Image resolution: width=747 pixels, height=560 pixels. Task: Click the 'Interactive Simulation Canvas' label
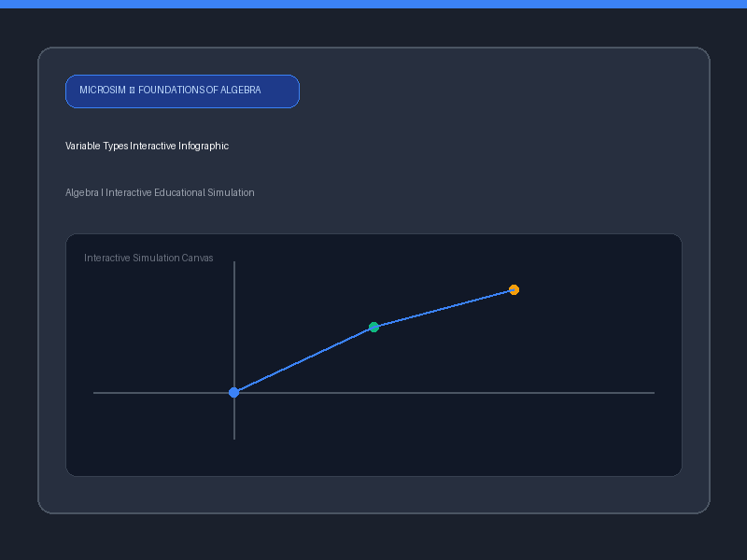point(148,259)
